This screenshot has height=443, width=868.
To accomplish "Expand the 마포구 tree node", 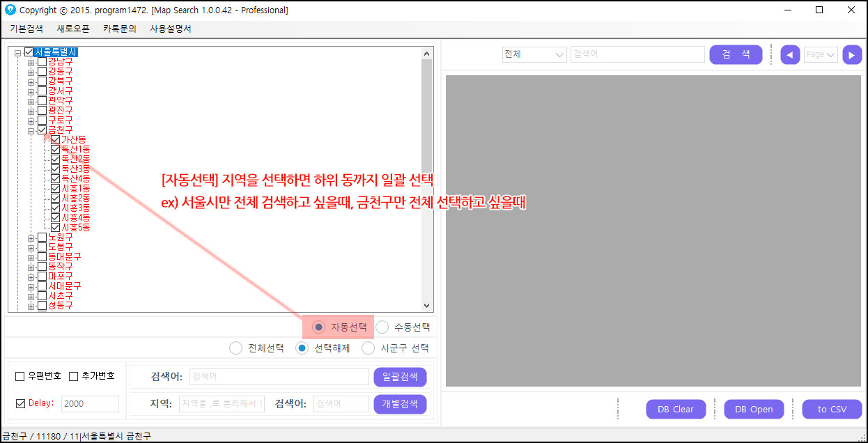I will coord(31,277).
